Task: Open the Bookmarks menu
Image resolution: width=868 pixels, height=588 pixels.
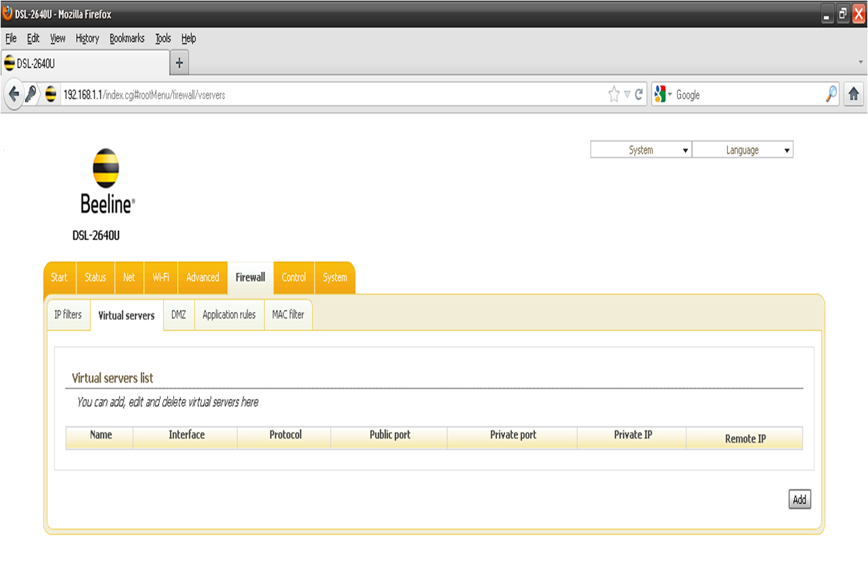Action: pos(127,39)
